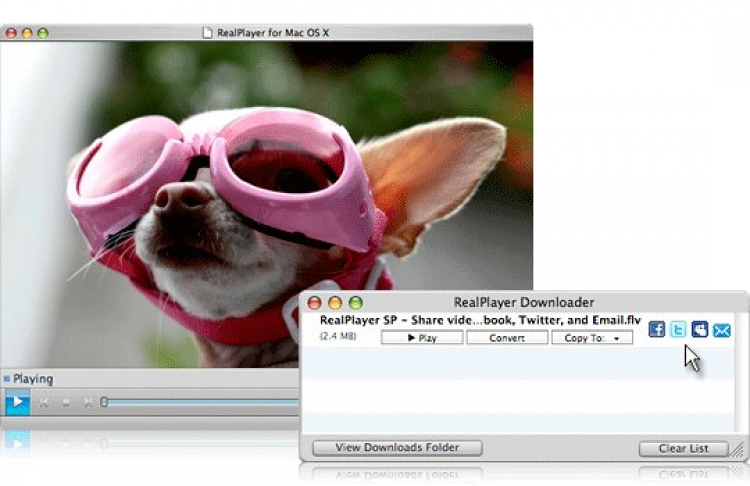The image size is (750, 486).
Task: Click the 2.4 MB file size text
Action: (338, 336)
